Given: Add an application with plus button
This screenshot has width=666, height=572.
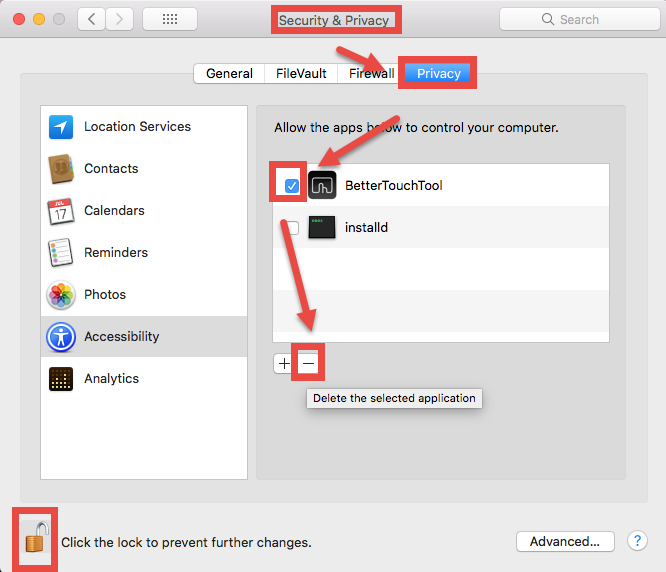Looking at the screenshot, I should click(284, 363).
